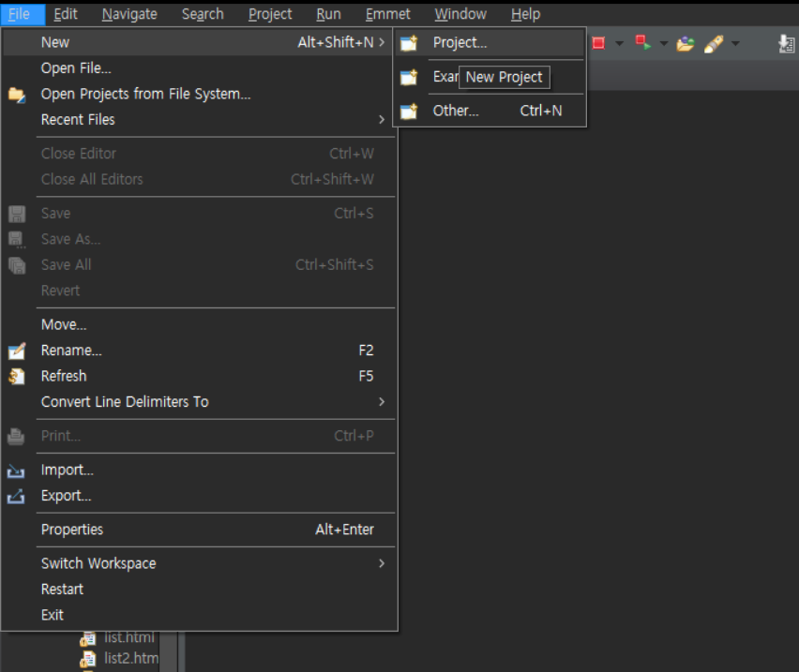Choose Revert in the File menu

point(199,291)
